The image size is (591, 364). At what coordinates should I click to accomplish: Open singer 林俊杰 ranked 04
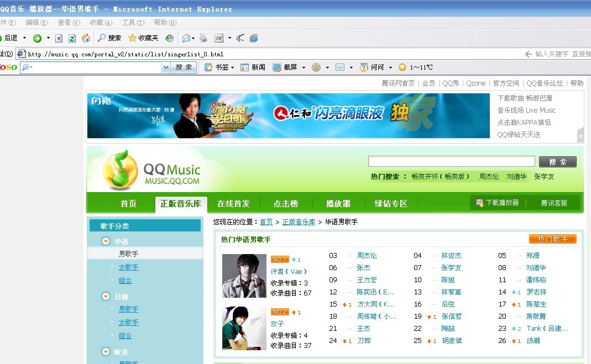(x=451, y=256)
